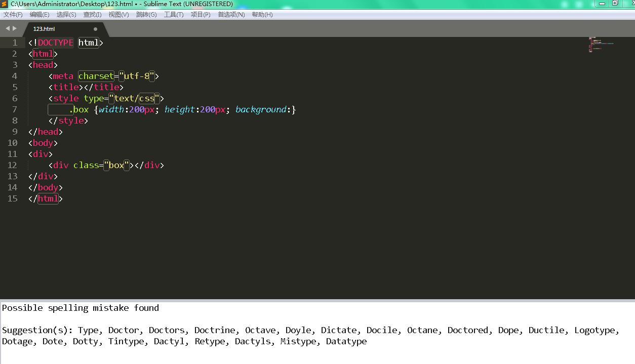This screenshot has height=364, width=635.
Task: Open the 文件(F) menu
Action: coord(13,15)
